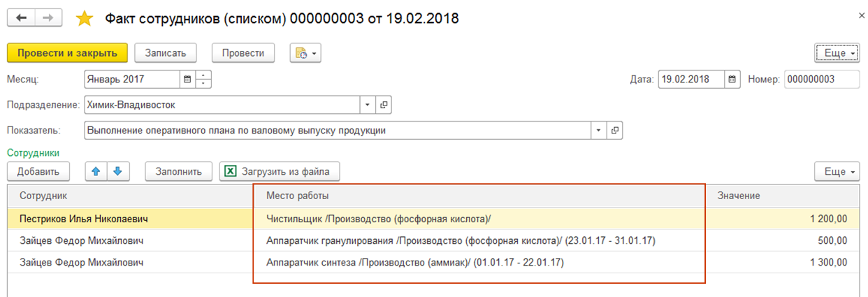The height and width of the screenshot is (297, 868).
Task: Open Химик-Владивосток department record
Action: [384, 105]
